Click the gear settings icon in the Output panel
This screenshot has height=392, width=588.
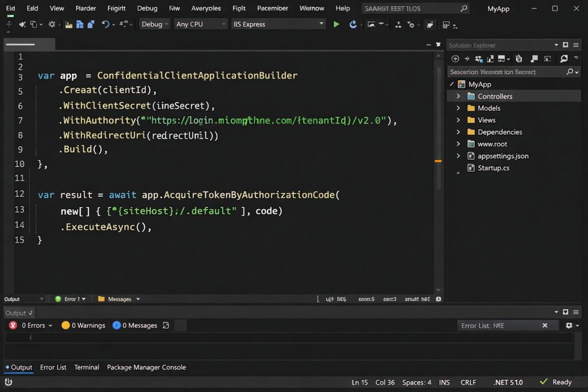pos(569,325)
